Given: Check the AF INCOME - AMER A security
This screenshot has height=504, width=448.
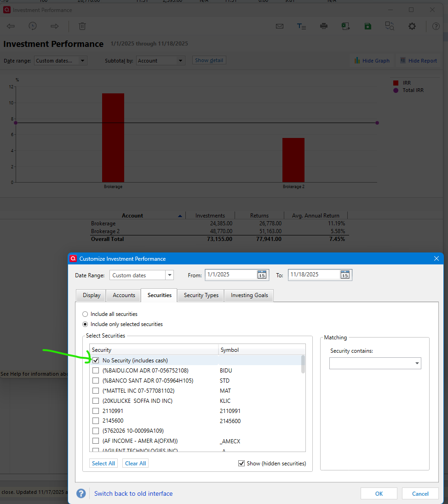Looking at the screenshot, I should (96, 441).
